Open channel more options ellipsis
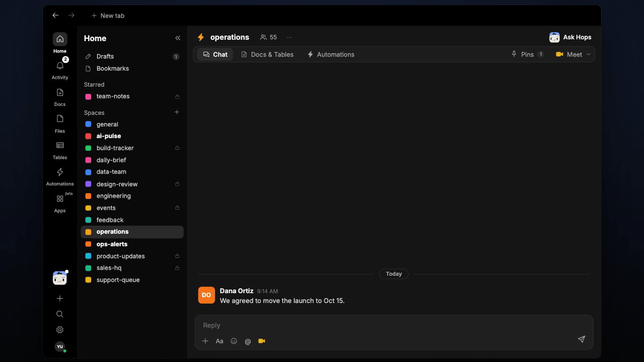This screenshot has height=362, width=644. 289,37
